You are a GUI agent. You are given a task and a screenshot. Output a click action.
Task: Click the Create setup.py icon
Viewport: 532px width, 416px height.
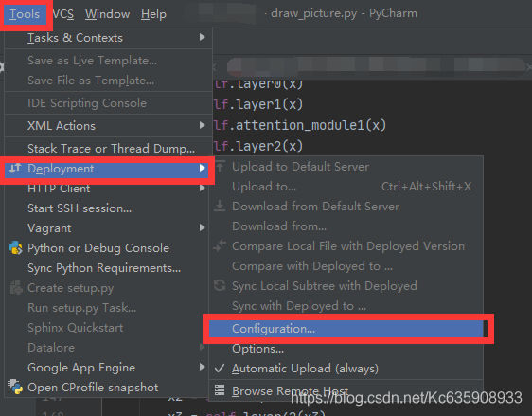pos(16,288)
